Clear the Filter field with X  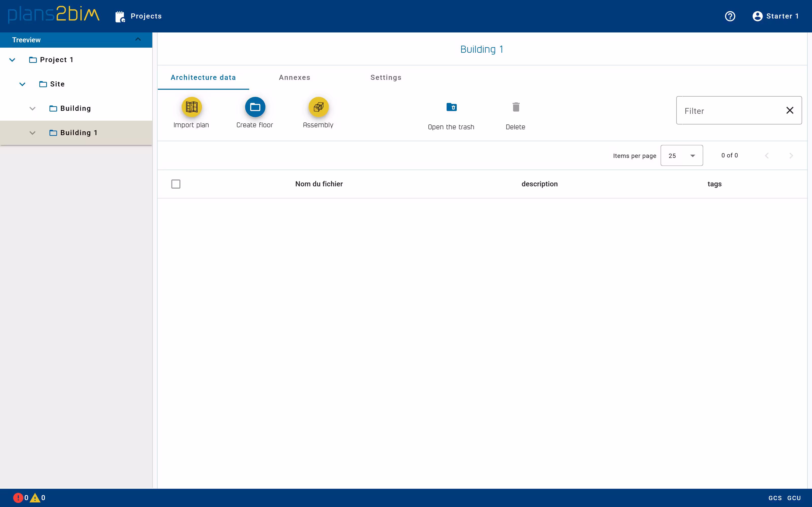[x=789, y=110]
